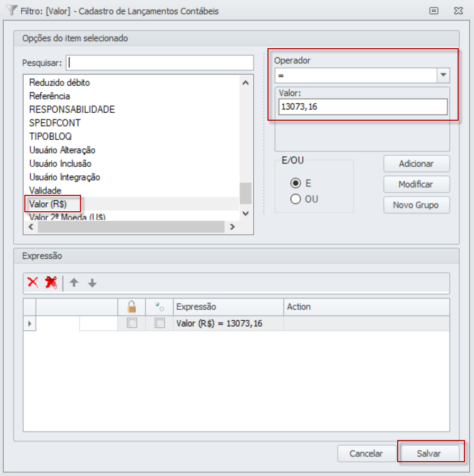Screen dimensions: 474x476
Task: Select Referência in the field list
Action: coord(49,96)
